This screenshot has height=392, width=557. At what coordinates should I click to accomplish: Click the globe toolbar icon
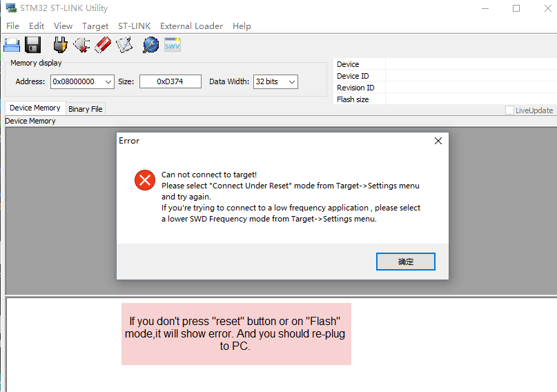tap(150, 45)
